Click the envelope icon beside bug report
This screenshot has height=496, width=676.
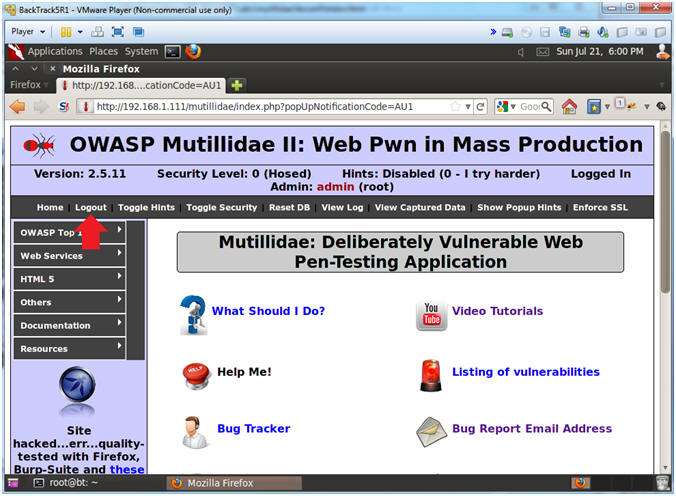click(432, 432)
